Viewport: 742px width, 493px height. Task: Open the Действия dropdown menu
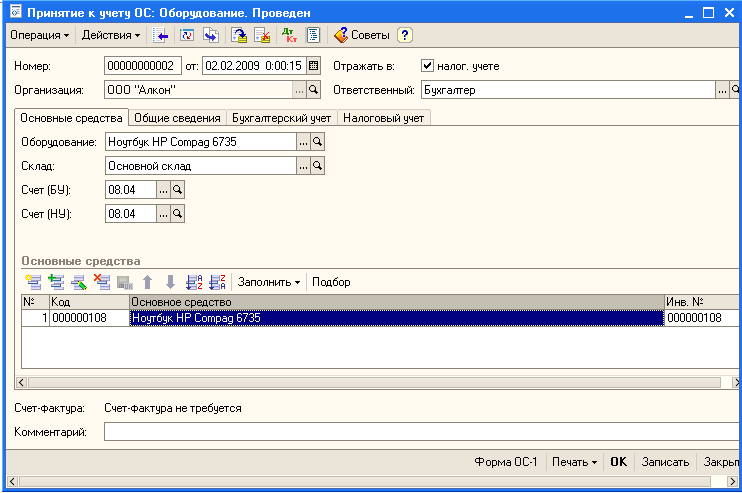111,35
